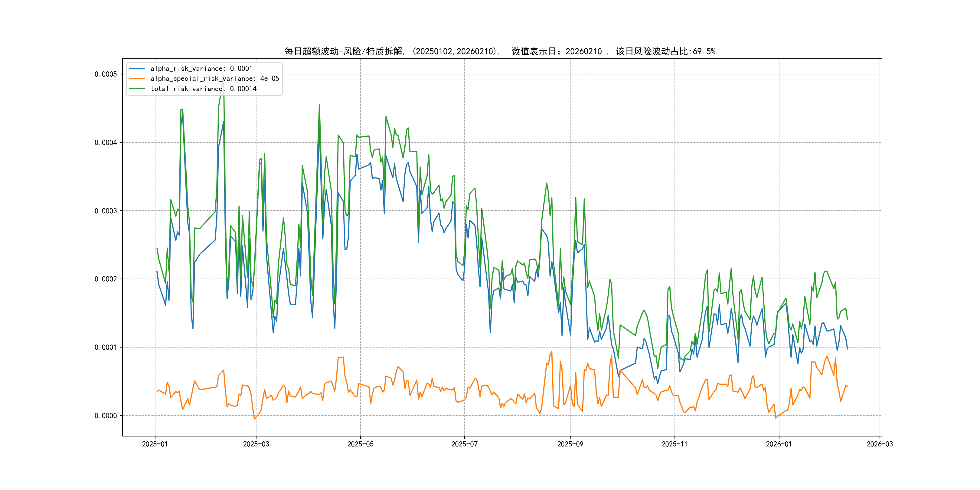Image resolution: width=980 pixels, height=490 pixels.
Task: Click the 2025-11 x-axis tick label
Action: tap(675, 444)
